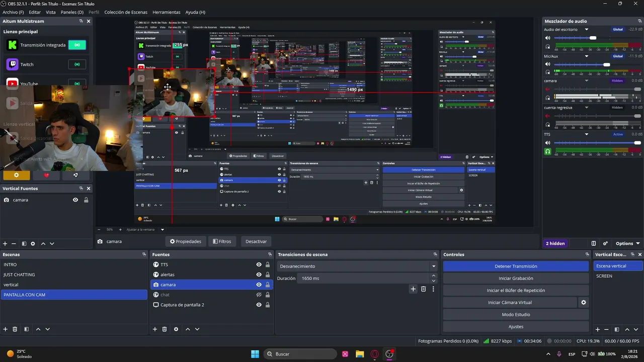Screen dimensions: 644x362
Task: Open the Herramientas menu
Action: [x=166, y=12]
